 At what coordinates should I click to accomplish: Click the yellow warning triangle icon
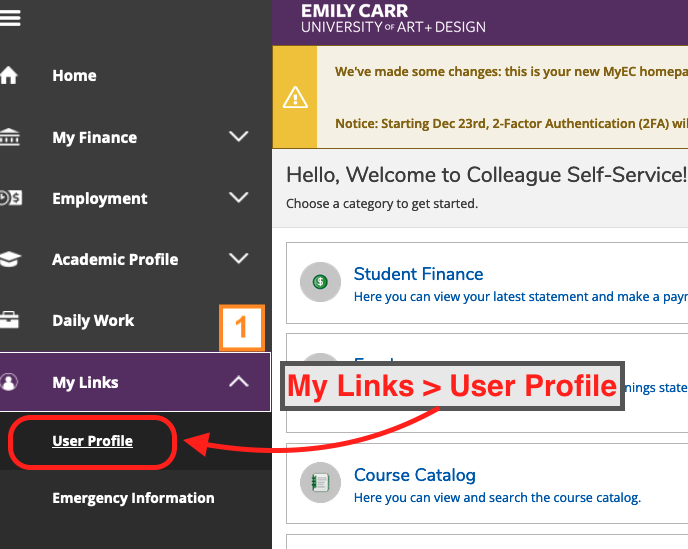295,97
